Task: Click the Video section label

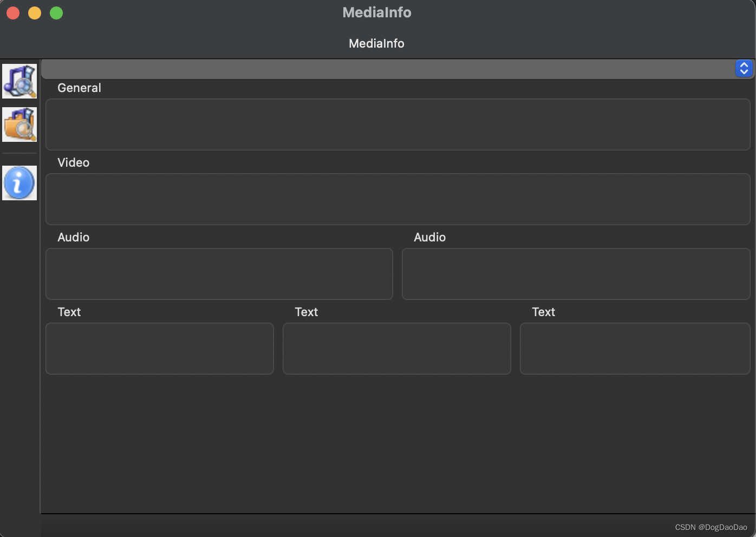Action: point(74,162)
